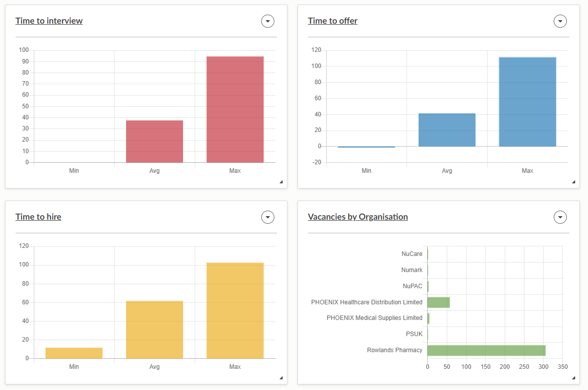Click the Time to interview title link
Viewport: 588px width, 390px height.
point(49,21)
